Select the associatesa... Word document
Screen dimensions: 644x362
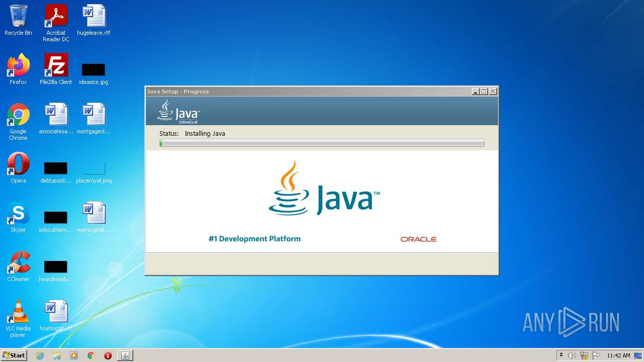(x=56, y=119)
